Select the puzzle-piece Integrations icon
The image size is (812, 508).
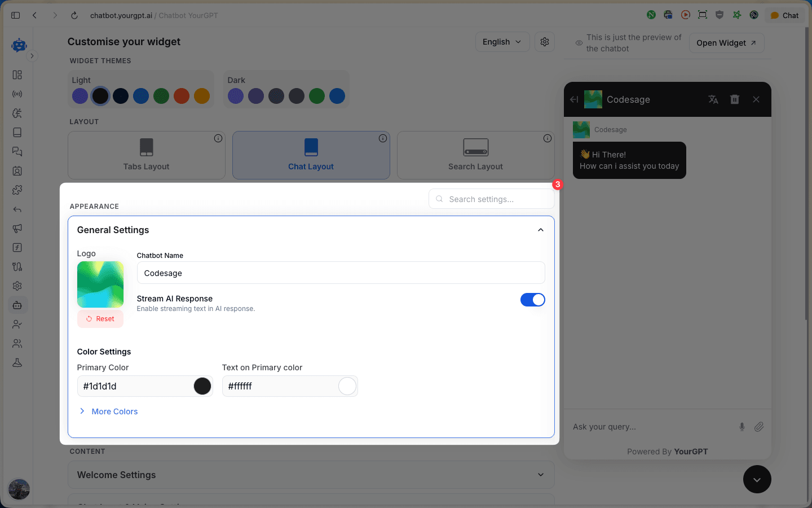(17, 190)
